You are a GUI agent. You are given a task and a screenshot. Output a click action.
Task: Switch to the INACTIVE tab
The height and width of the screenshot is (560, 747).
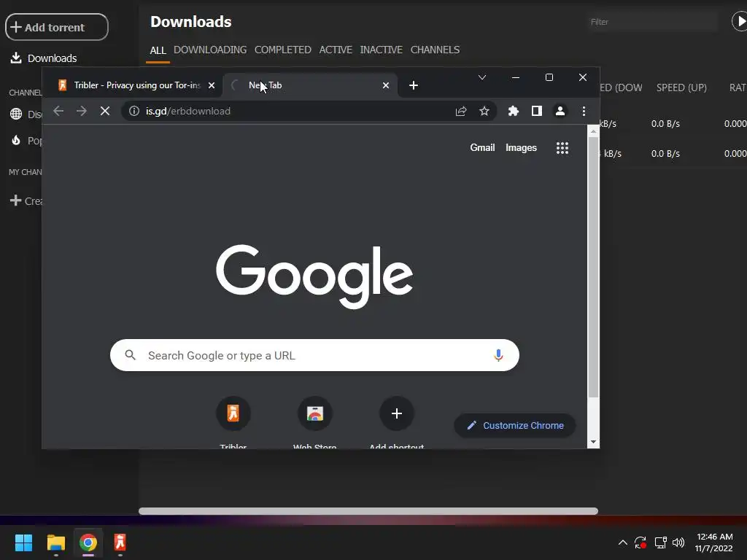(381, 50)
